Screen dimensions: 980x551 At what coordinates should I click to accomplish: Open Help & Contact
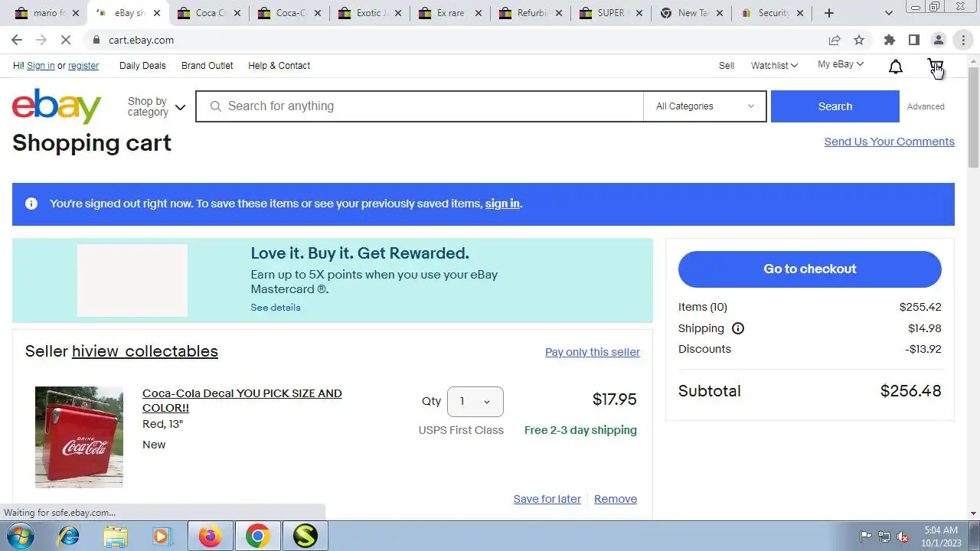point(279,66)
